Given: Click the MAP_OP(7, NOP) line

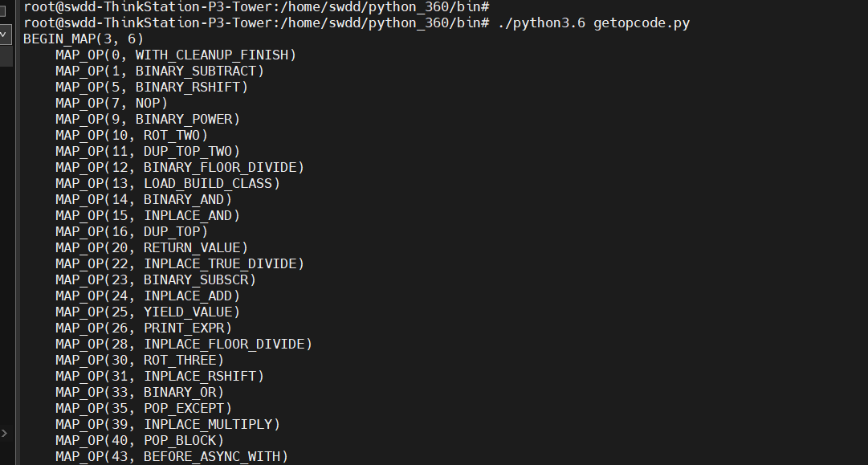Looking at the screenshot, I should (112, 103).
